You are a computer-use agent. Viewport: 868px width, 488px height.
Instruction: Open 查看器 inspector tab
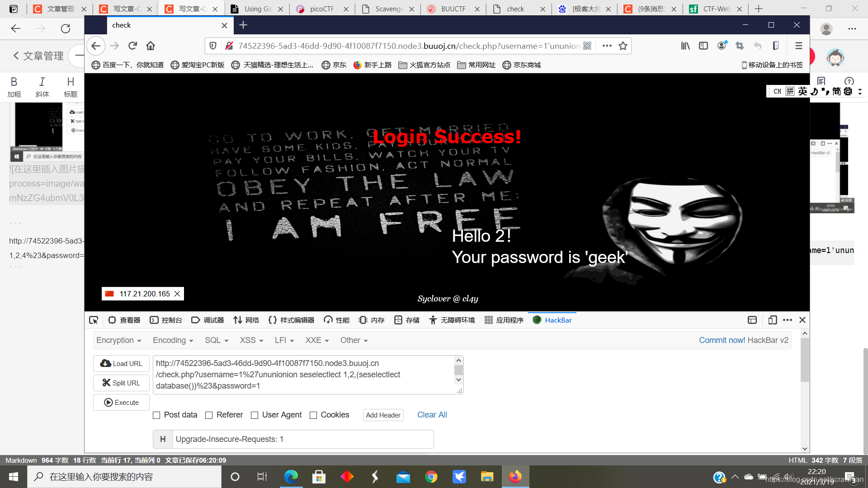pos(124,320)
